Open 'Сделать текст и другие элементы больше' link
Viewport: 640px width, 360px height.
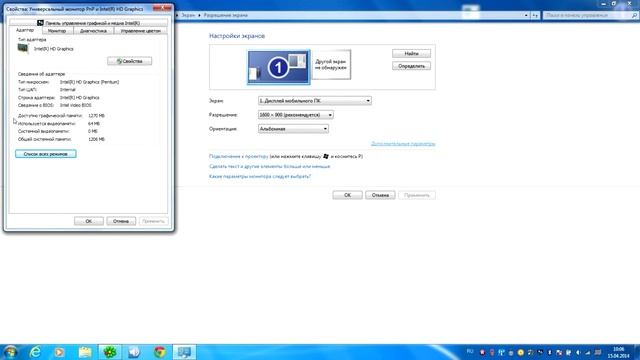(x=269, y=167)
